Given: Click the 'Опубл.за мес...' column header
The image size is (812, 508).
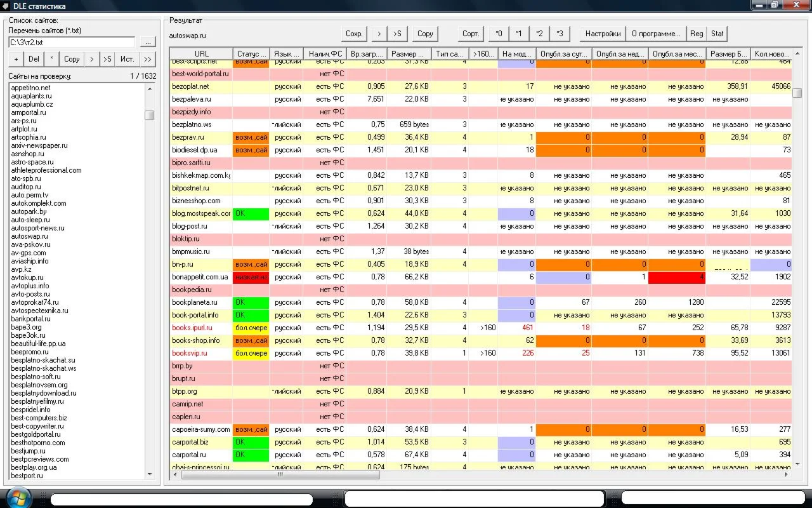Looking at the screenshot, I should point(678,54).
